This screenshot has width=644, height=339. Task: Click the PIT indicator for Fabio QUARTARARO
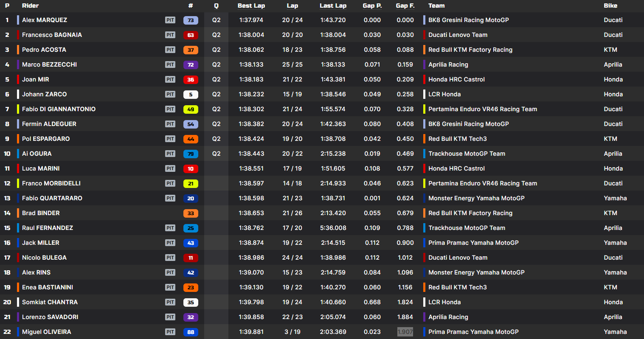click(170, 198)
